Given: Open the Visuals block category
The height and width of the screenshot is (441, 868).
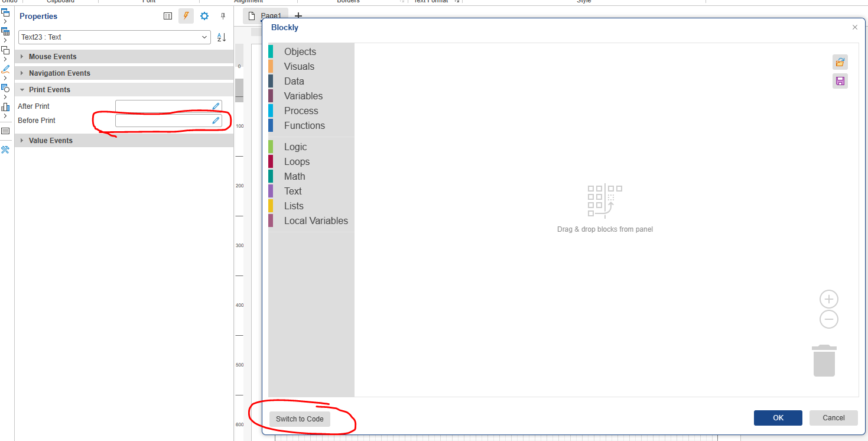Looking at the screenshot, I should pos(311,66).
